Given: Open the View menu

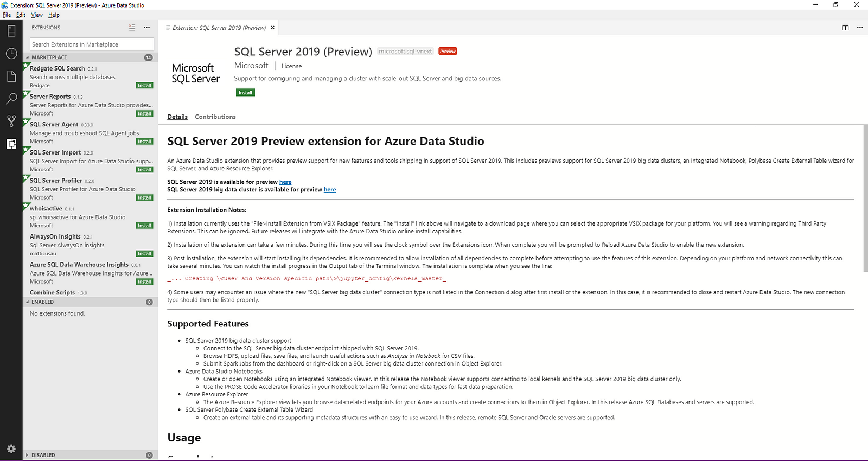Looking at the screenshot, I should coord(37,15).
